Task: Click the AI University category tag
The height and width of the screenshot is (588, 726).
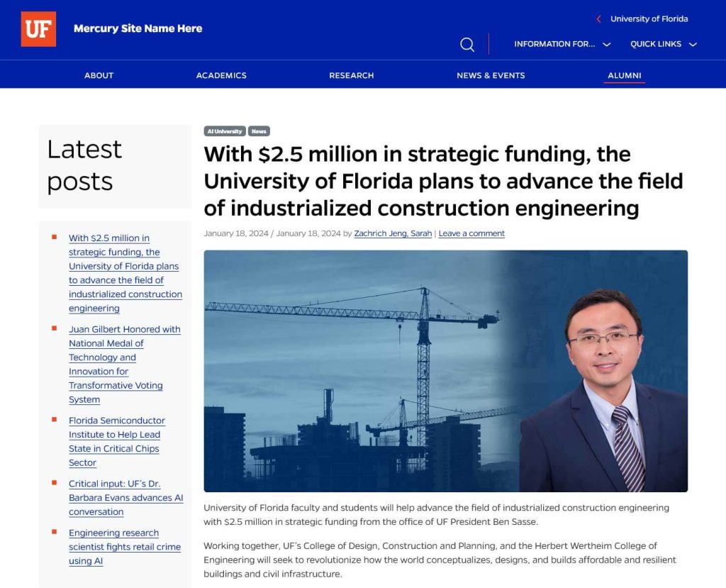Action: [x=225, y=131]
